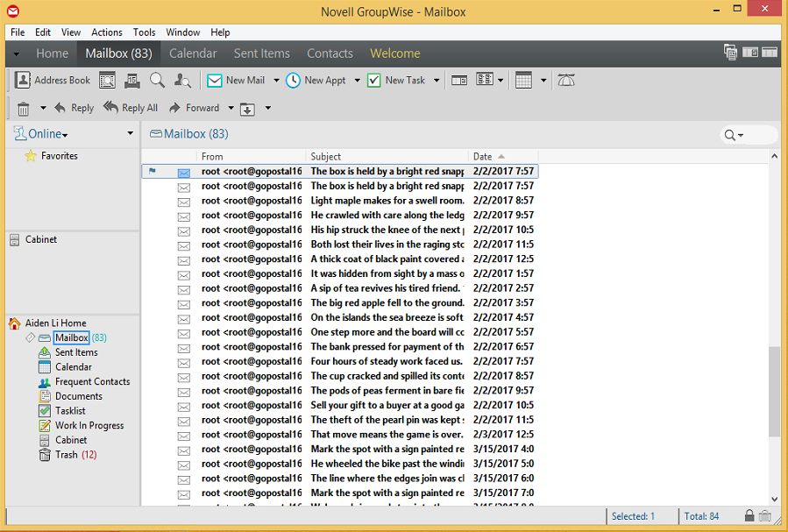Click the Reply button

tap(74, 108)
